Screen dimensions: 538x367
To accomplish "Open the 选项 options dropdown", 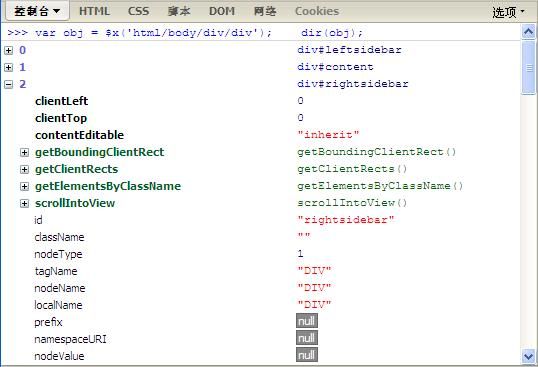I will click(x=508, y=12).
